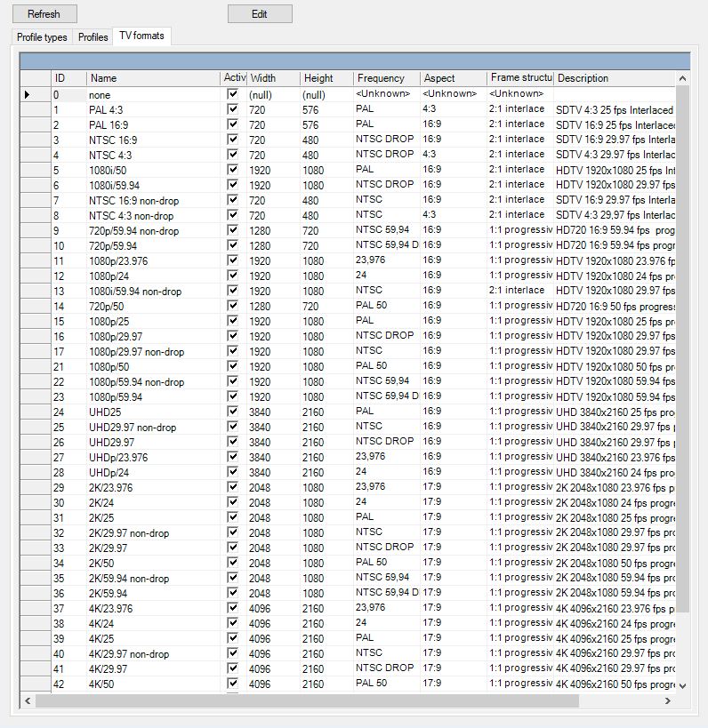Click the horizontal scrollbar left arrow
708x728 pixels.
tap(28, 701)
